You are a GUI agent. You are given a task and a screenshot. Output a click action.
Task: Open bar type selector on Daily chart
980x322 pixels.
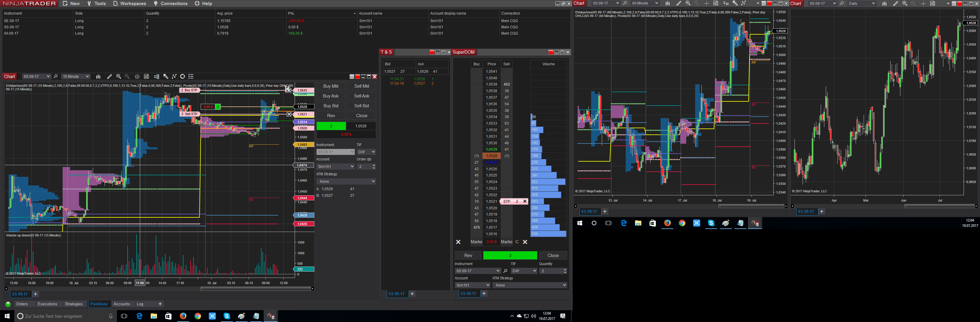884,3
